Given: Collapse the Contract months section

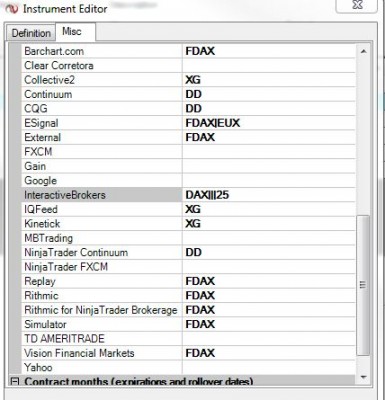Looking at the screenshot, I should pos(14,381).
